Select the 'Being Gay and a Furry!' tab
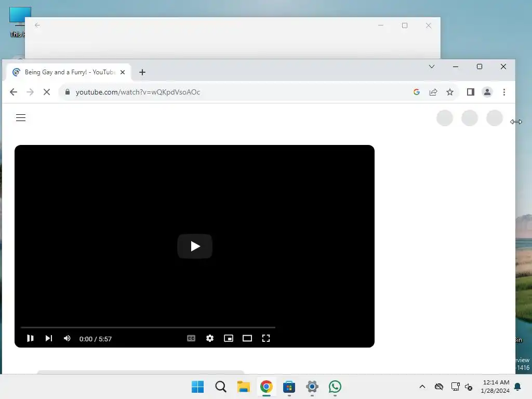532x399 pixels. pos(69,72)
